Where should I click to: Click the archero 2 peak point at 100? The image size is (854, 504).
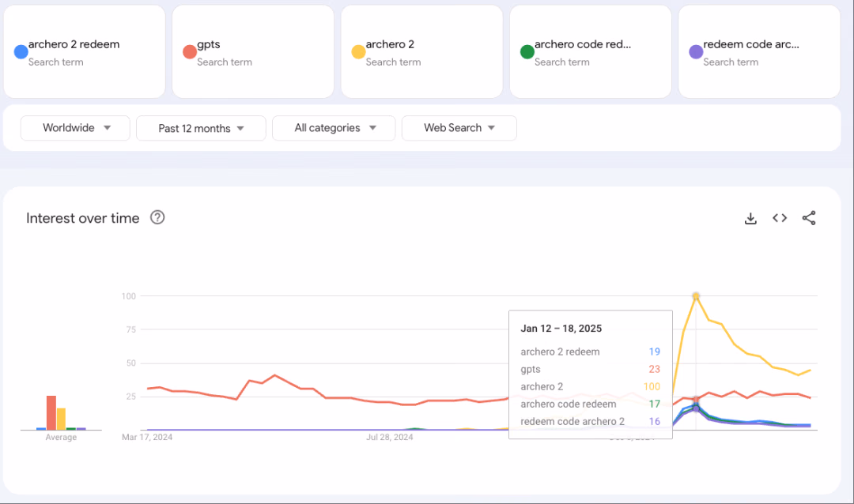point(696,296)
